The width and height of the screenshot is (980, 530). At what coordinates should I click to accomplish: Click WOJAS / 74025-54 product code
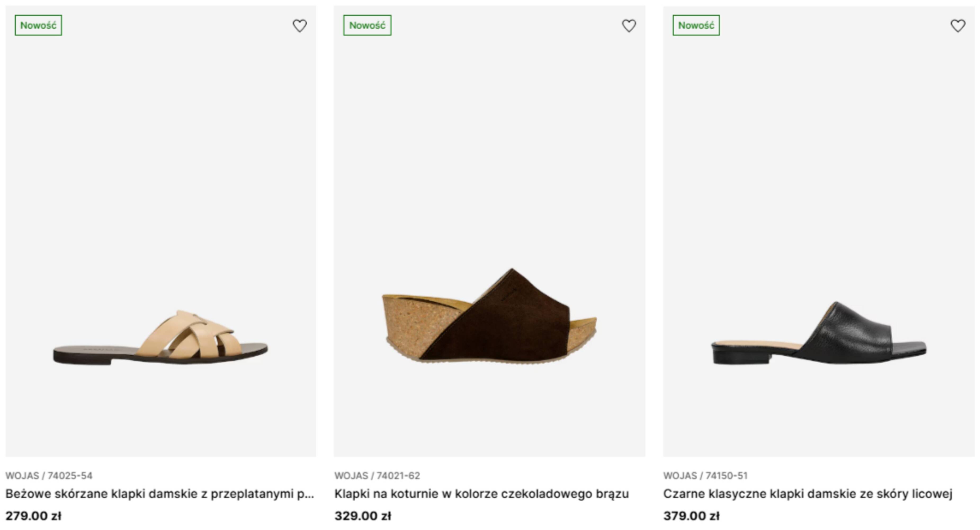[x=49, y=476]
